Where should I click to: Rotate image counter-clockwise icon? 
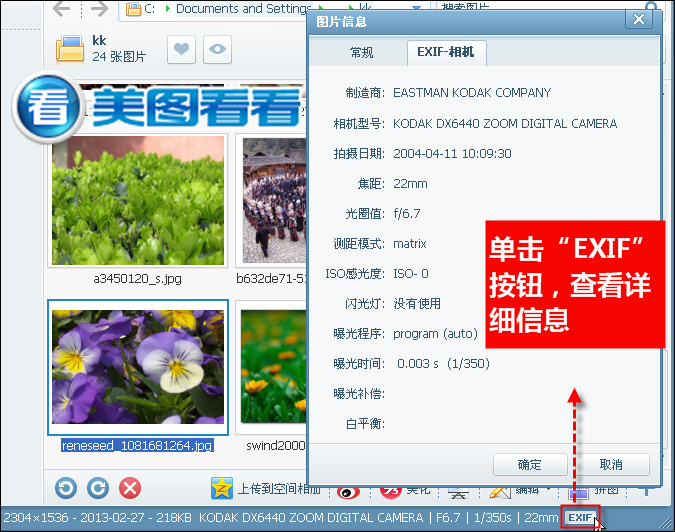coord(66,488)
